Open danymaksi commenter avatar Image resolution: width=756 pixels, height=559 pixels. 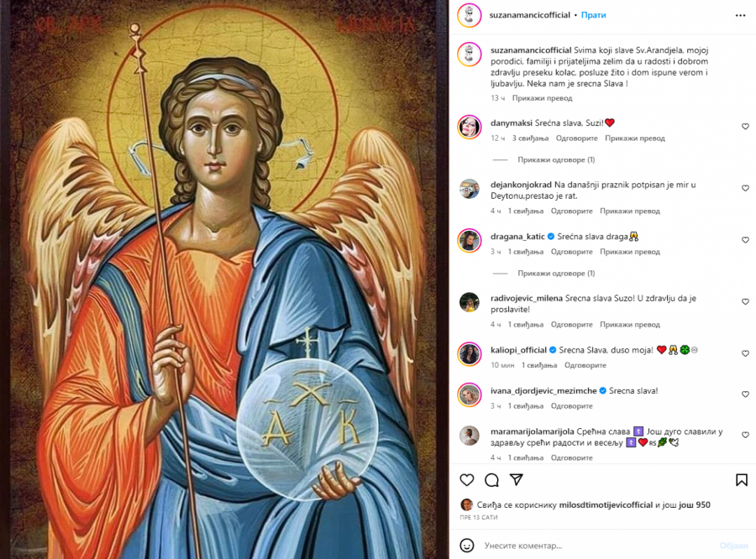[469, 127]
